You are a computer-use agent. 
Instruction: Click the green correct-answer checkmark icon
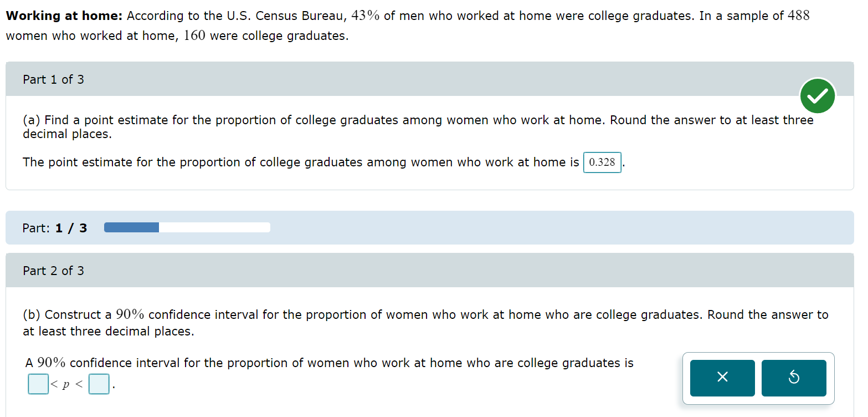818,96
